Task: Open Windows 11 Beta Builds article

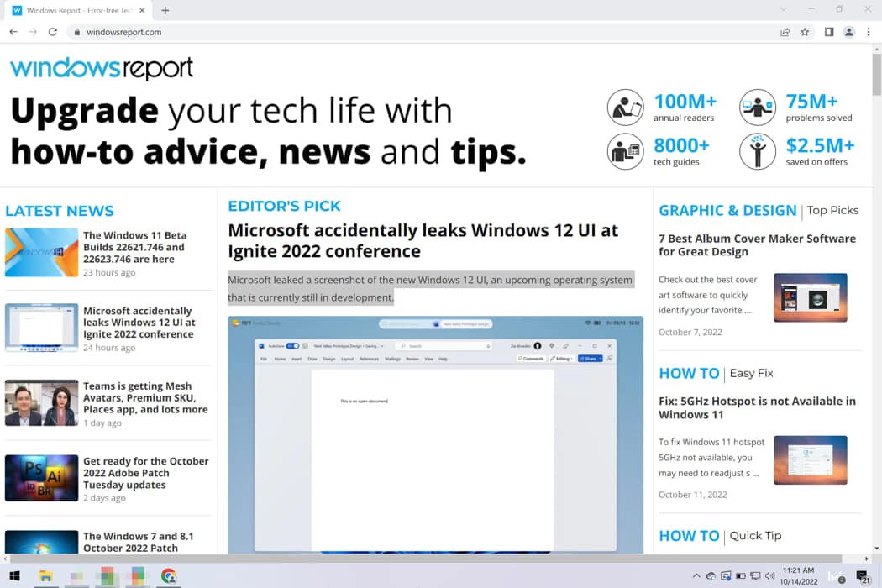Action: click(135, 247)
